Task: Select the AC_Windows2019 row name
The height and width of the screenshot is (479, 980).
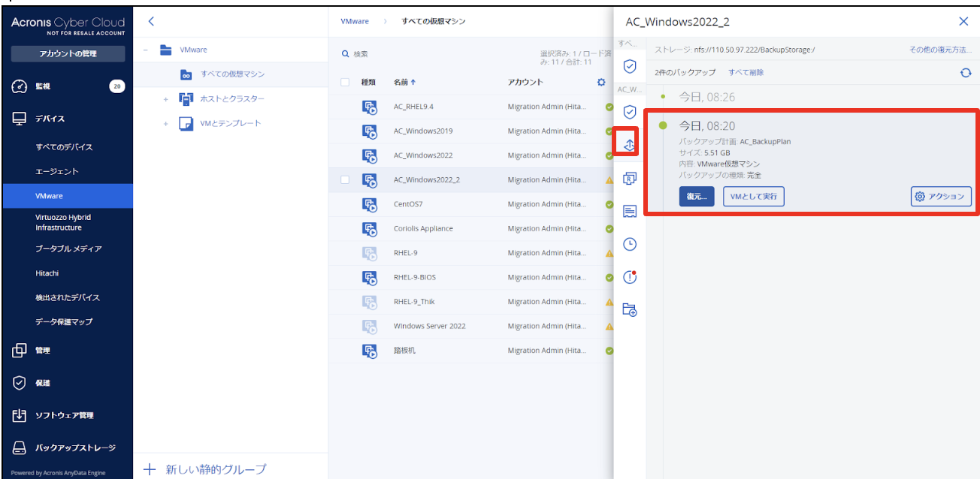Action: (x=423, y=131)
